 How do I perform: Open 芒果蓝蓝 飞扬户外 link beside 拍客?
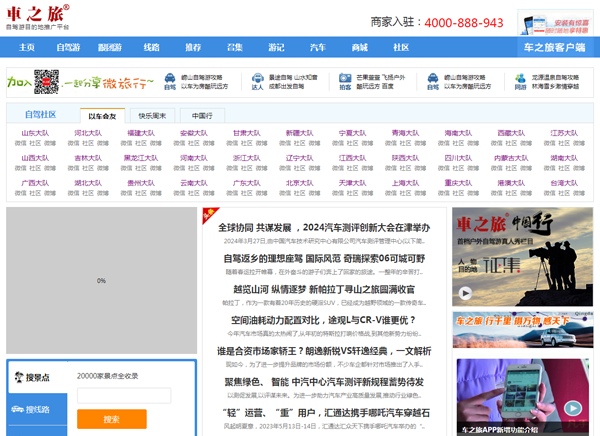click(380, 77)
